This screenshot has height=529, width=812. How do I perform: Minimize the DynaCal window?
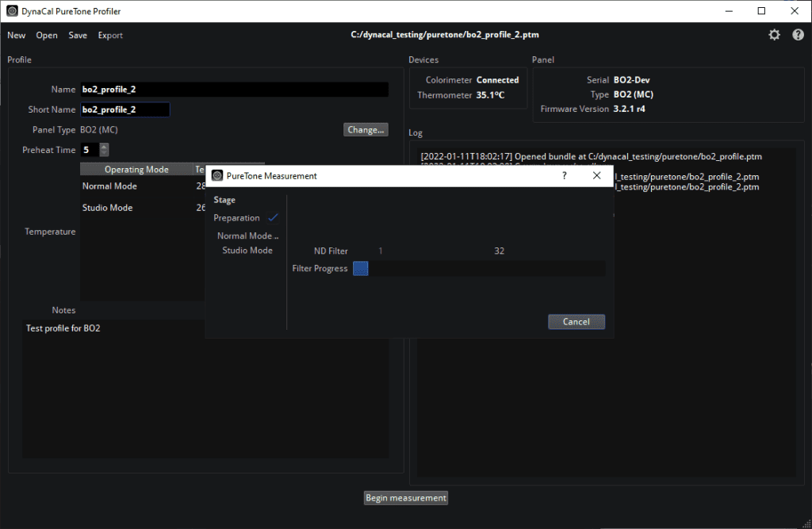729,11
